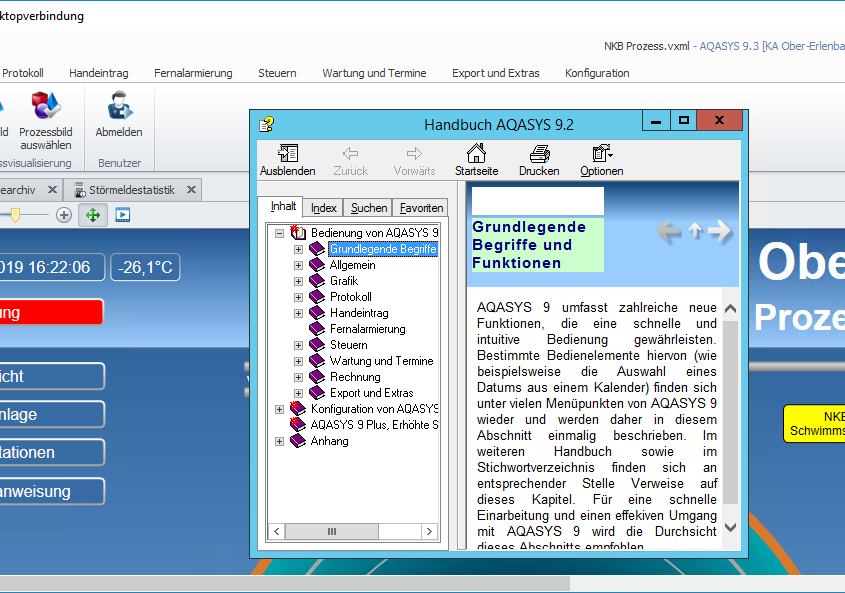Expand the Steuern node in the help tree
Screen dimensions: 845x593
[298, 345]
